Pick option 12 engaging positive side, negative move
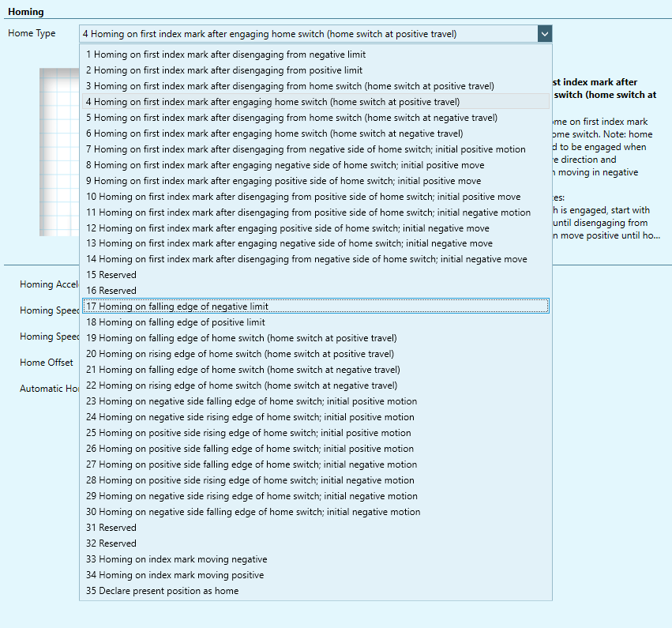The height and width of the screenshot is (628, 672). click(315, 228)
